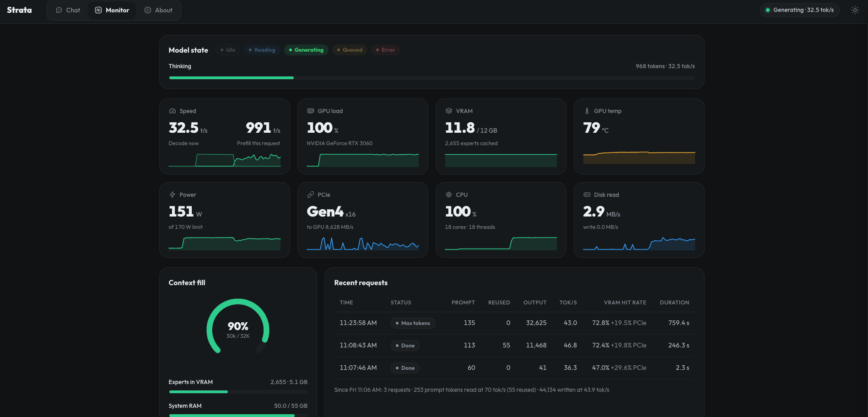This screenshot has height=417, width=868.
Task: Click the NVIDIA GeForce RTX 3060 label
Action: coord(340,143)
